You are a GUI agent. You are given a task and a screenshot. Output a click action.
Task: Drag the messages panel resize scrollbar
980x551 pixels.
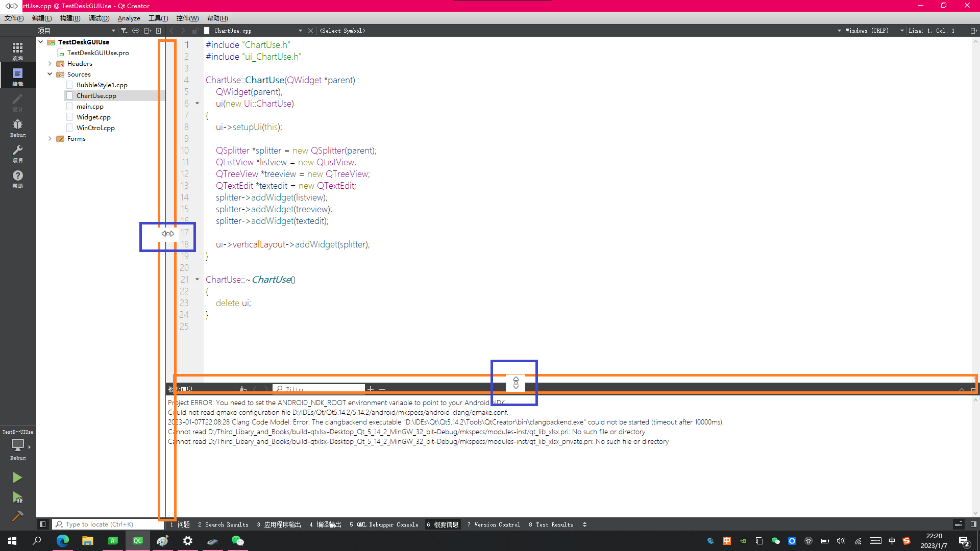[516, 383]
